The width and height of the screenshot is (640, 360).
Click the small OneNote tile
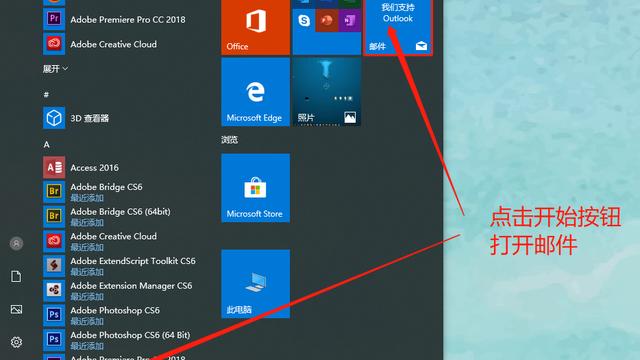(x=350, y=20)
